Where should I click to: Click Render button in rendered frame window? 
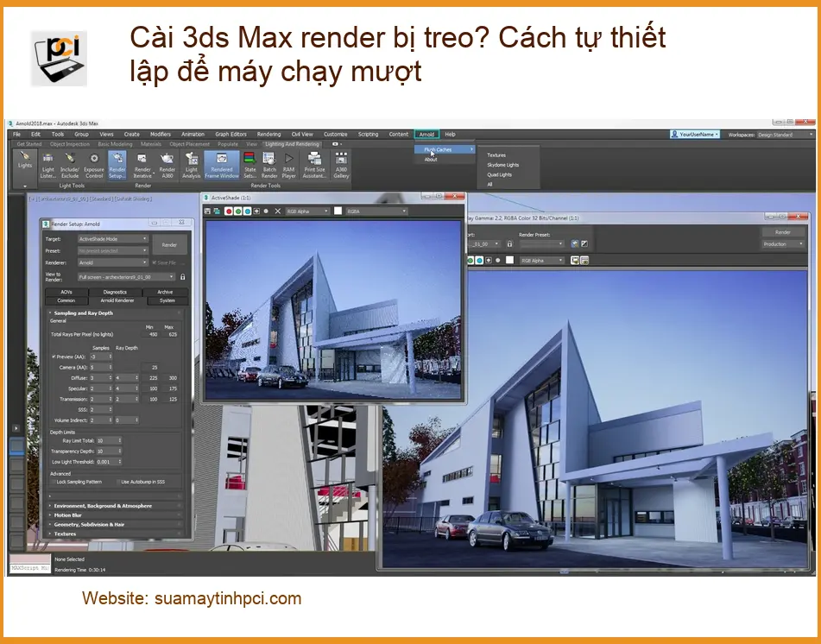pyautogui.click(x=783, y=232)
